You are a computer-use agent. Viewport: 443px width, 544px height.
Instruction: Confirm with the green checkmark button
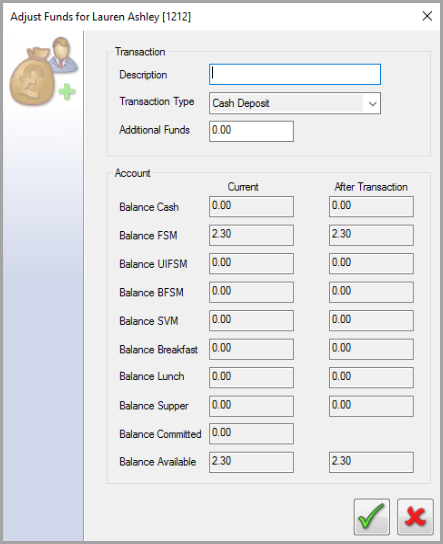372,517
